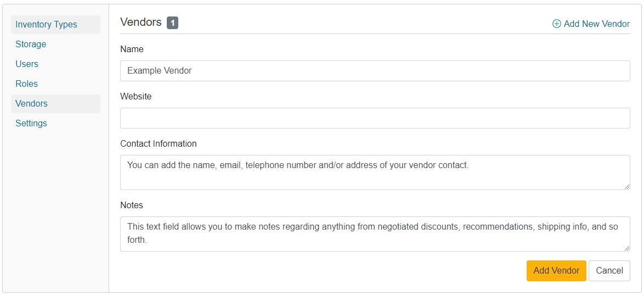Go to the Storage section
This screenshot has height=295, width=644.
click(31, 44)
